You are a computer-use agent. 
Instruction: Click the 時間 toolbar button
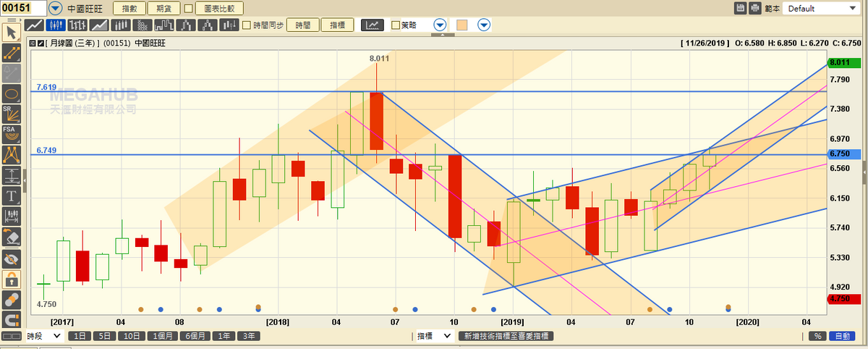303,25
